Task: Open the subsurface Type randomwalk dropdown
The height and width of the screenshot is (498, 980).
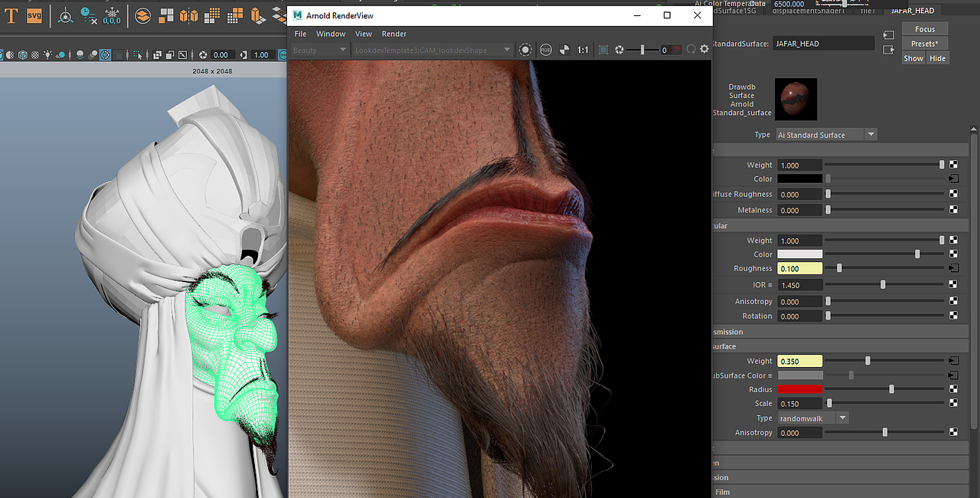Action: [x=813, y=418]
